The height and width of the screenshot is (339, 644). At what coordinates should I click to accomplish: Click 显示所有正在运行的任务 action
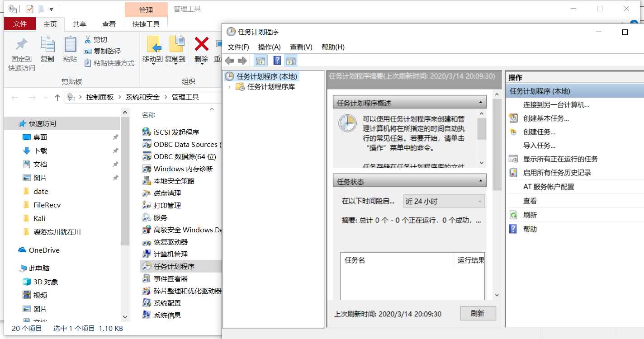click(x=560, y=159)
